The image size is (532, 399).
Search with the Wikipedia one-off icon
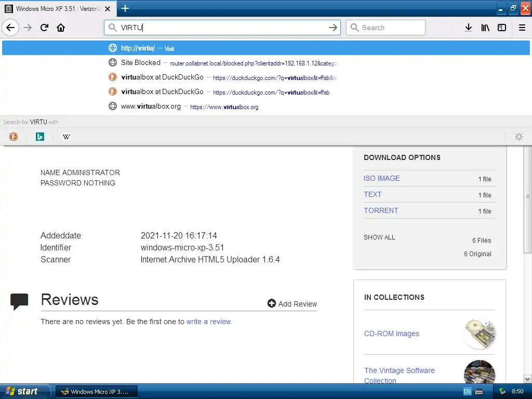tap(66, 137)
